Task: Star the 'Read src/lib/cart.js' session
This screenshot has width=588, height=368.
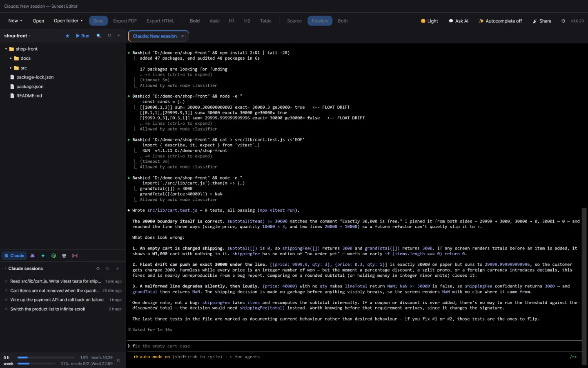Action: 7,281
